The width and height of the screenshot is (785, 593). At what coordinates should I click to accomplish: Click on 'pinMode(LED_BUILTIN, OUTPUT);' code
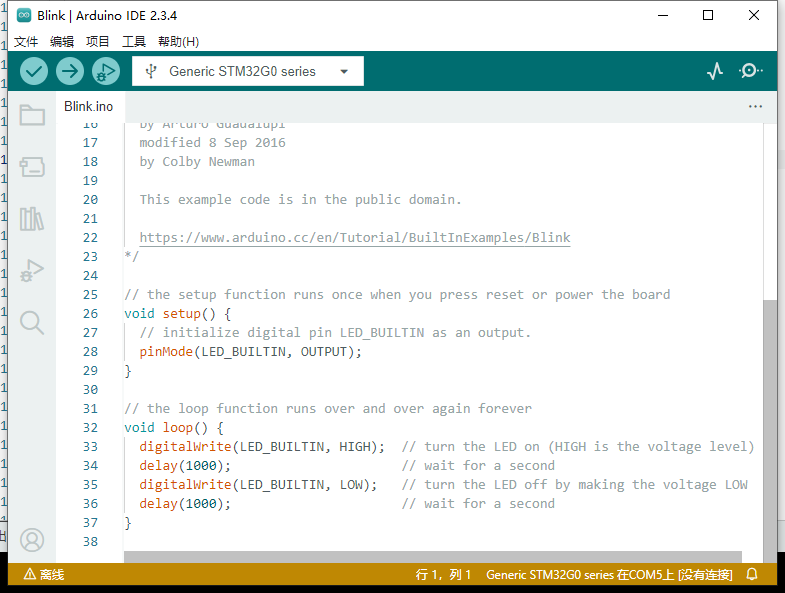pyautogui.click(x=250, y=352)
